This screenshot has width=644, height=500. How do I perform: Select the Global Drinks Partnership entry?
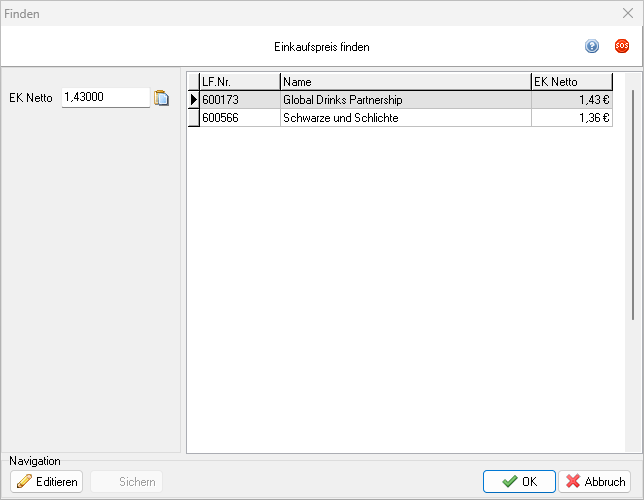click(405, 100)
